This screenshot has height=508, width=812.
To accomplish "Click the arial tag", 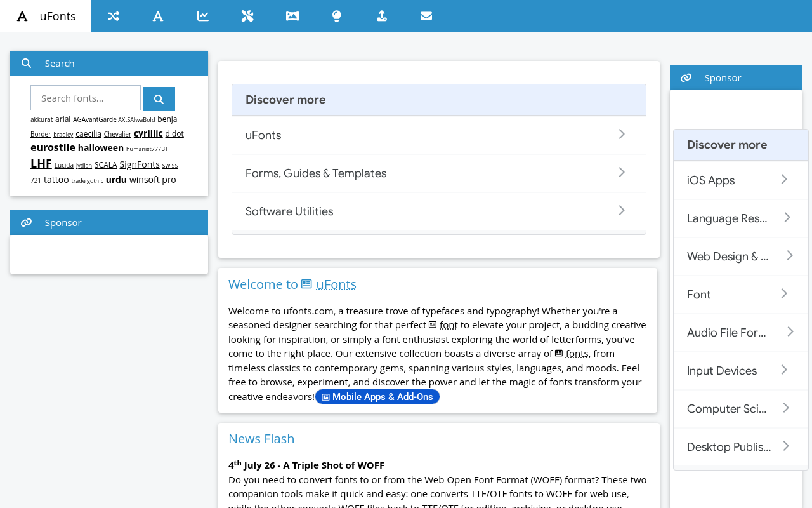I will [63, 119].
